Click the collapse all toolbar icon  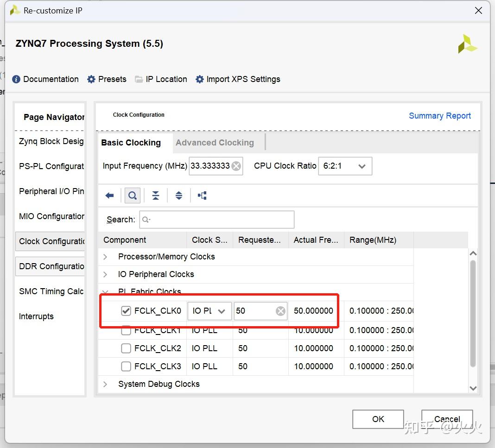pyautogui.click(x=156, y=196)
